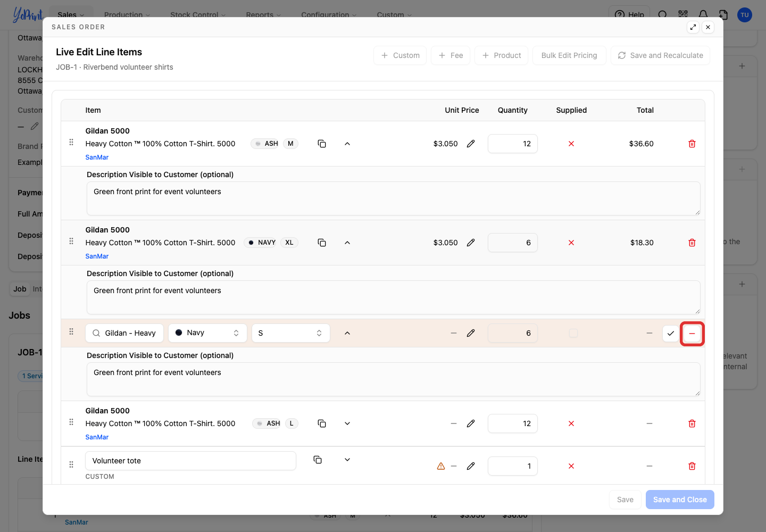Open the S size dropdown
This screenshot has width=766, height=532.
[x=291, y=333]
